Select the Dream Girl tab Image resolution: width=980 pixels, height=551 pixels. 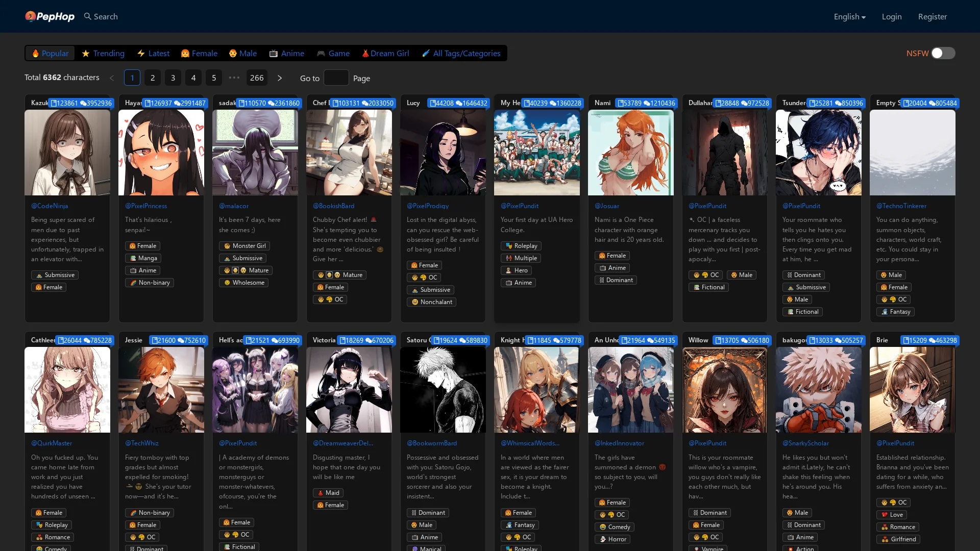[x=385, y=53]
